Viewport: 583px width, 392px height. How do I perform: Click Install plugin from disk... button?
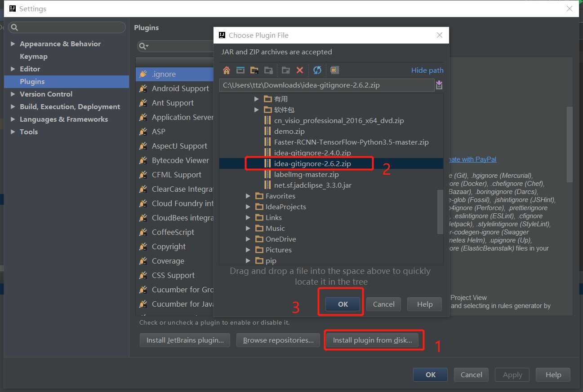[x=372, y=340]
